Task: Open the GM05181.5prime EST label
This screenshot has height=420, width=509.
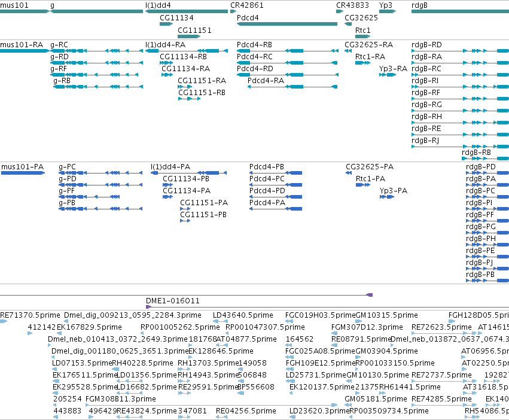Action: (x=376, y=399)
